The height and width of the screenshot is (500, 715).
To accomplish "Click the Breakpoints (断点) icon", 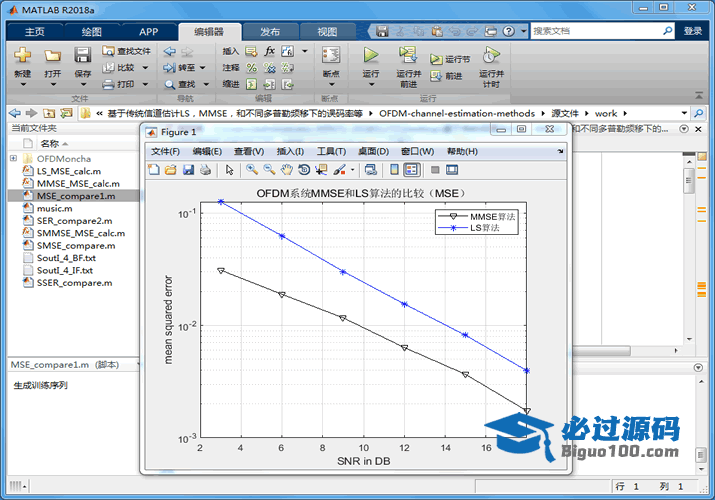I will click(331, 55).
